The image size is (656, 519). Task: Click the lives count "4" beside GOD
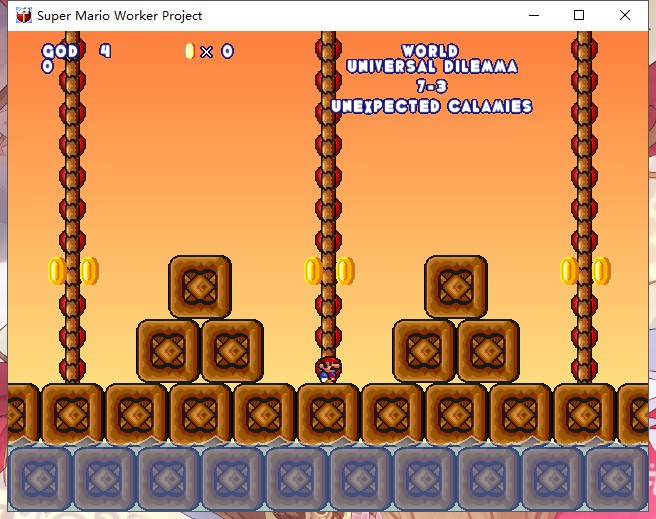(105, 51)
